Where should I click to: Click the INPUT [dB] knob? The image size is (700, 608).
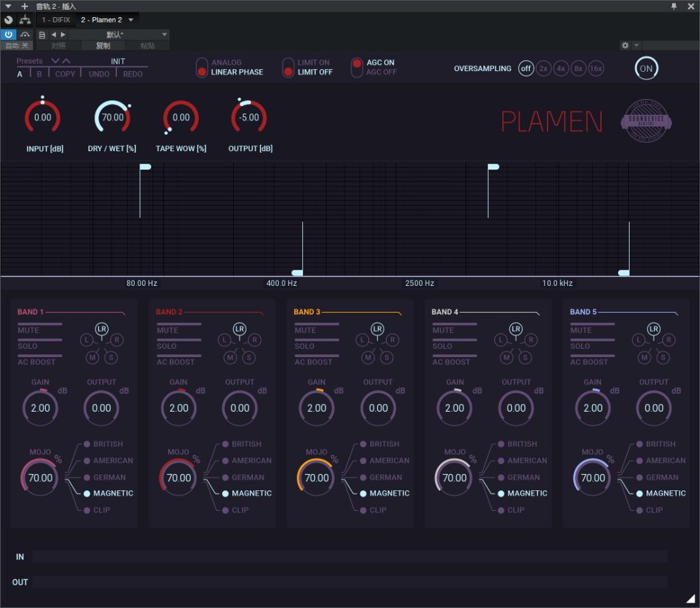coord(42,117)
